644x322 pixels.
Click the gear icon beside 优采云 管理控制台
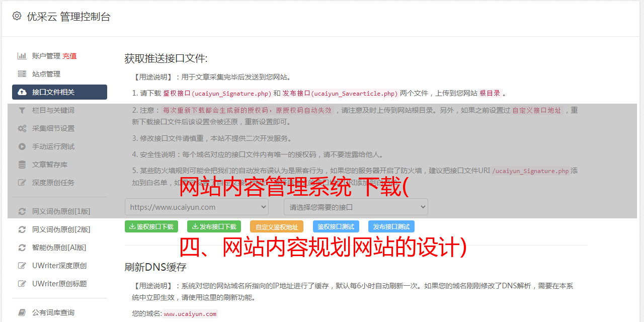17,16
